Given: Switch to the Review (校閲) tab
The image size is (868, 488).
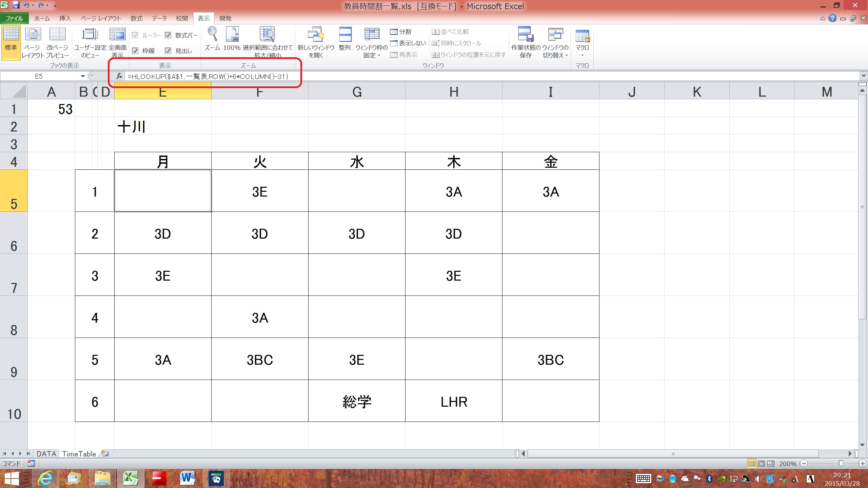Looking at the screenshot, I should point(182,18).
